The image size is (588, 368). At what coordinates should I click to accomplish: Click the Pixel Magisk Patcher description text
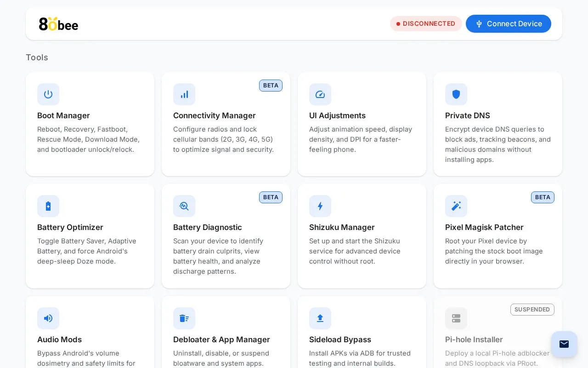(x=494, y=251)
